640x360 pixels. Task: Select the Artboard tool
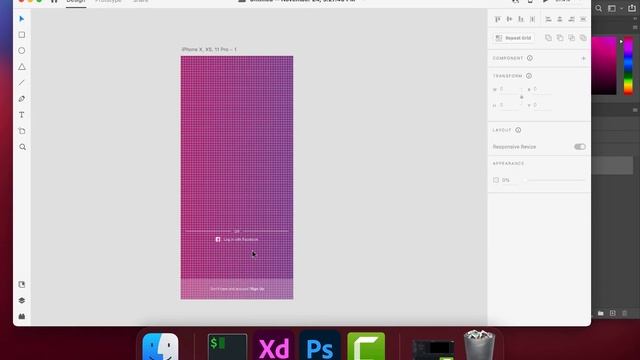pos(22,131)
